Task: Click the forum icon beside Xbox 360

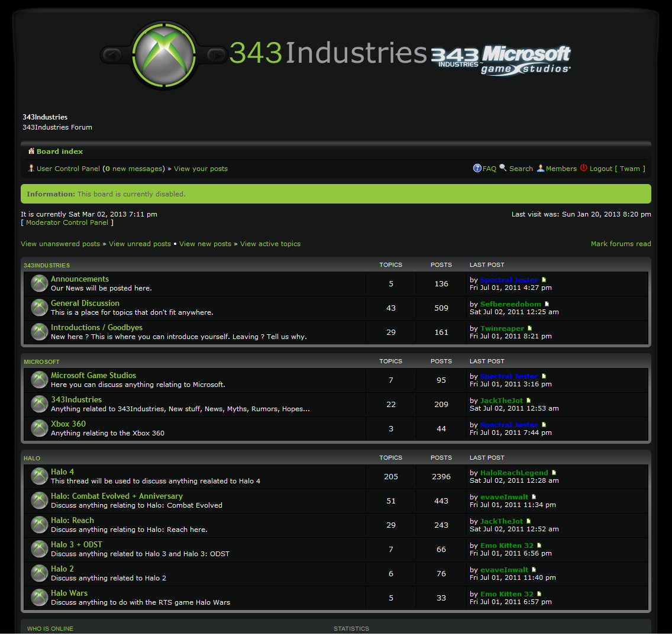Action: (x=40, y=428)
